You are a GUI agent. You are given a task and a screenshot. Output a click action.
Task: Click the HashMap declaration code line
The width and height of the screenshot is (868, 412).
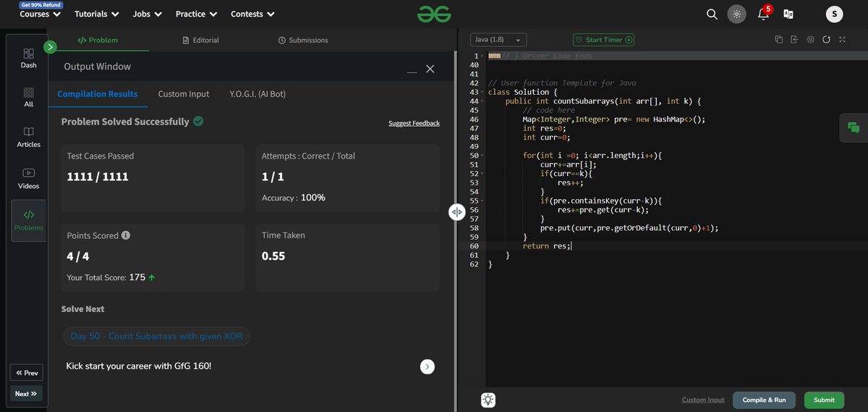tap(613, 119)
